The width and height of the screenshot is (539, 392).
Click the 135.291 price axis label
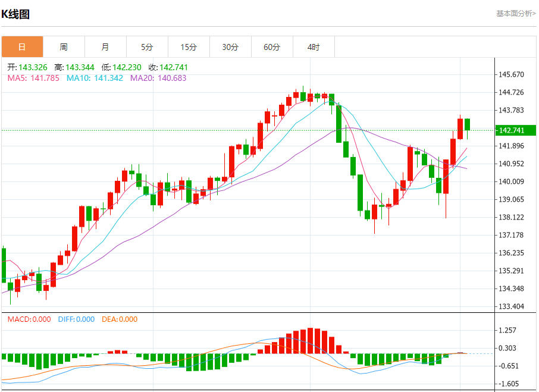click(x=511, y=271)
